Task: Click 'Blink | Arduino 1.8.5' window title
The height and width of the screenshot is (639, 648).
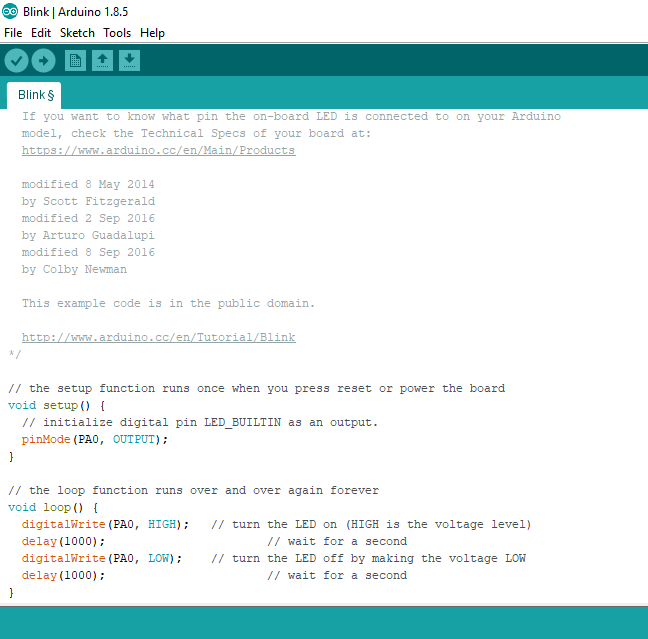Action: click(75, 12)
